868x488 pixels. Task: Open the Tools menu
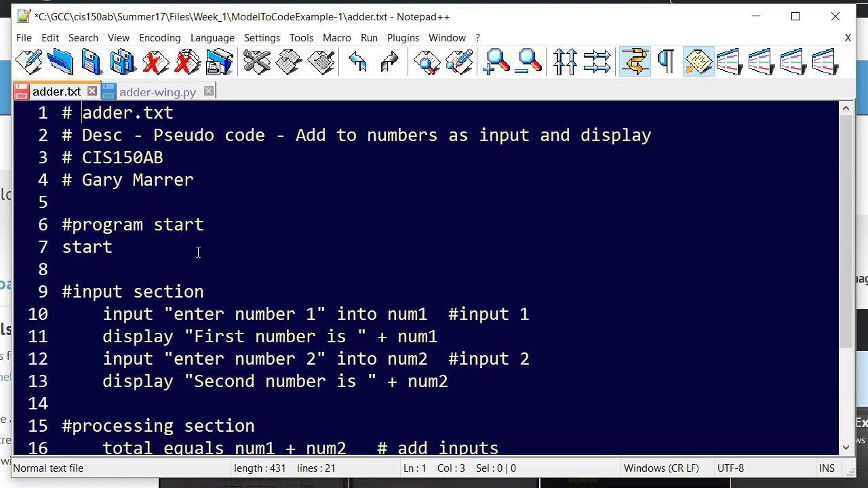[x=301, y=38]
